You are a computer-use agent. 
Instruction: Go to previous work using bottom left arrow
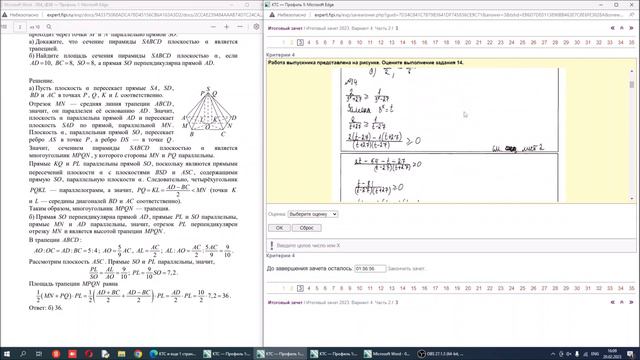coord(612,302)
